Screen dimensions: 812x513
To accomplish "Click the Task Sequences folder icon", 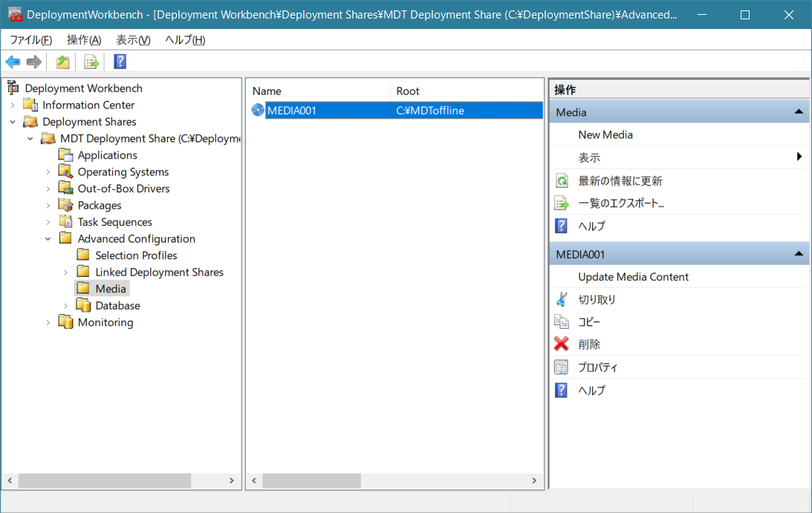I will (x=66, y=221).
